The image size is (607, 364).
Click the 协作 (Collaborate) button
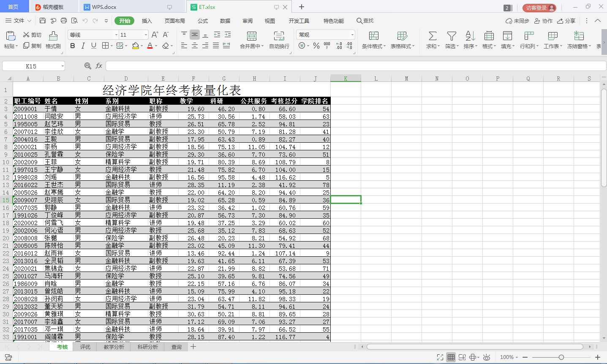coord(544,21)
